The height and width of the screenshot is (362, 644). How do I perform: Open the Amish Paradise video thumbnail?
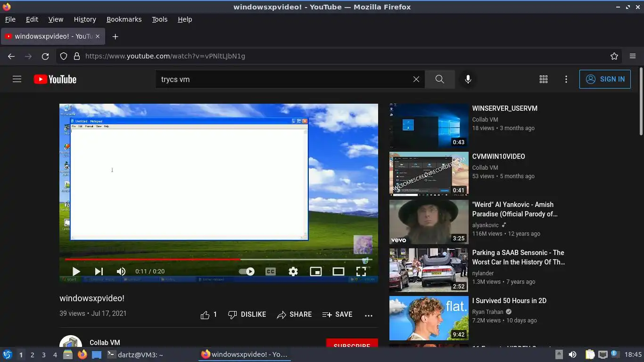tap(429, 222)
